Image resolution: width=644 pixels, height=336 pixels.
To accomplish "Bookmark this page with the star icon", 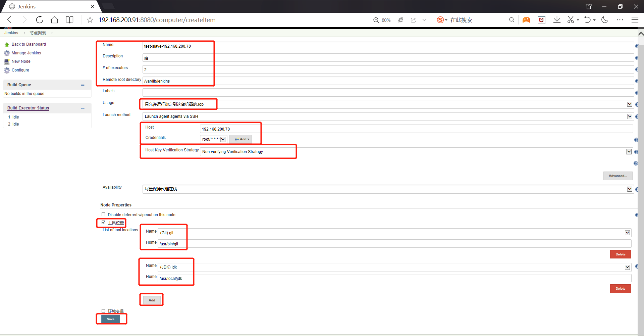I will pyautogui.click(x=90, y=20).
